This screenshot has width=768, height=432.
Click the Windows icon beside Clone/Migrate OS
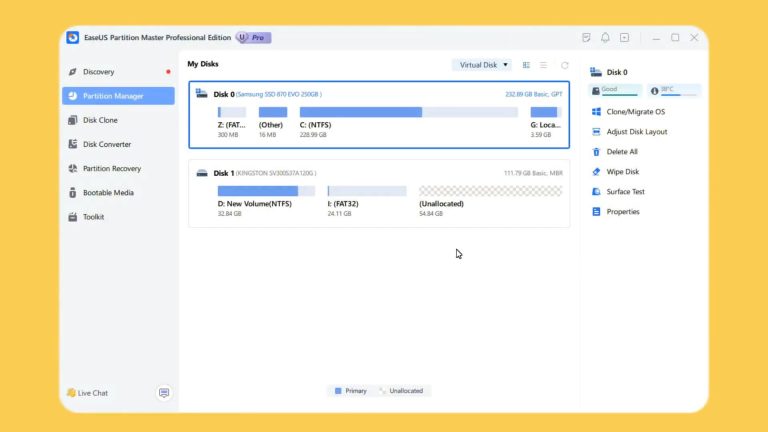(x=596, y=112)
